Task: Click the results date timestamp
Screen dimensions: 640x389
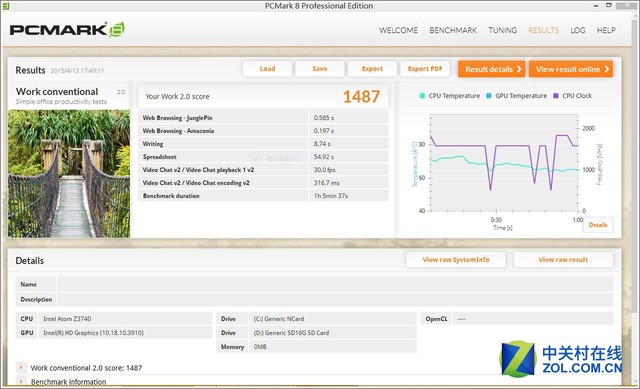Action: coord(77,71)
